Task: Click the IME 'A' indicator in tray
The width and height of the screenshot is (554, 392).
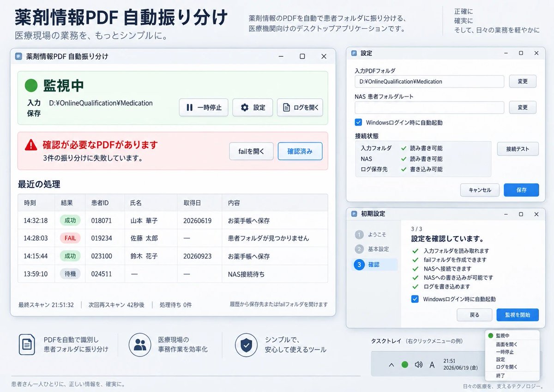Action: pos(432,365)
